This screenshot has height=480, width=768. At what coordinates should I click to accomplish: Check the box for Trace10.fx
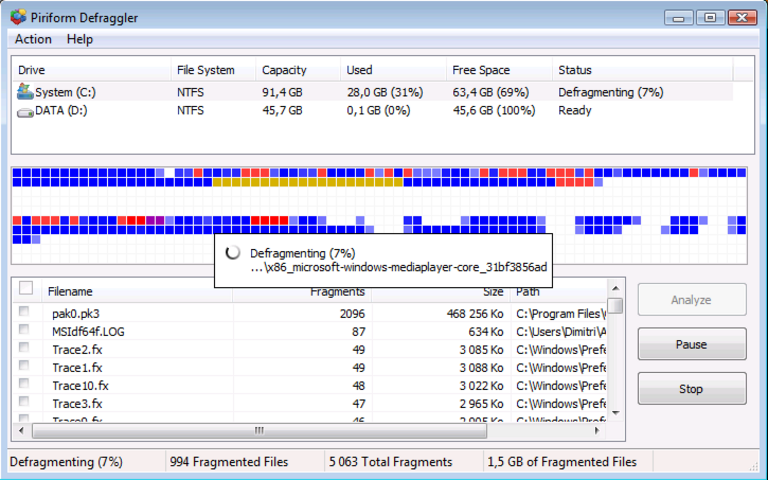pyautogui.click(x=24, y=384)
